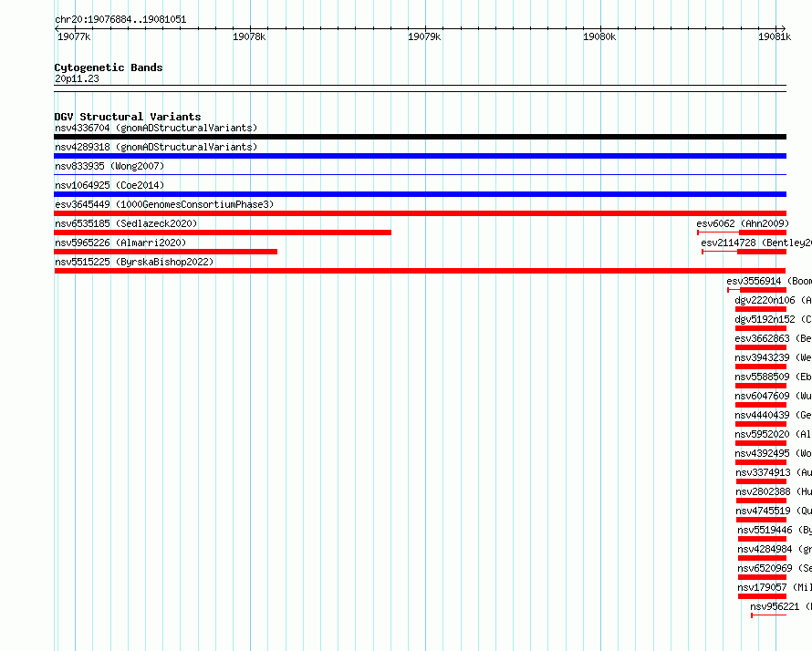Screen dimensions: 812x651
Task: Select the esv3556914 variant label
Action: tap(769, 281)
